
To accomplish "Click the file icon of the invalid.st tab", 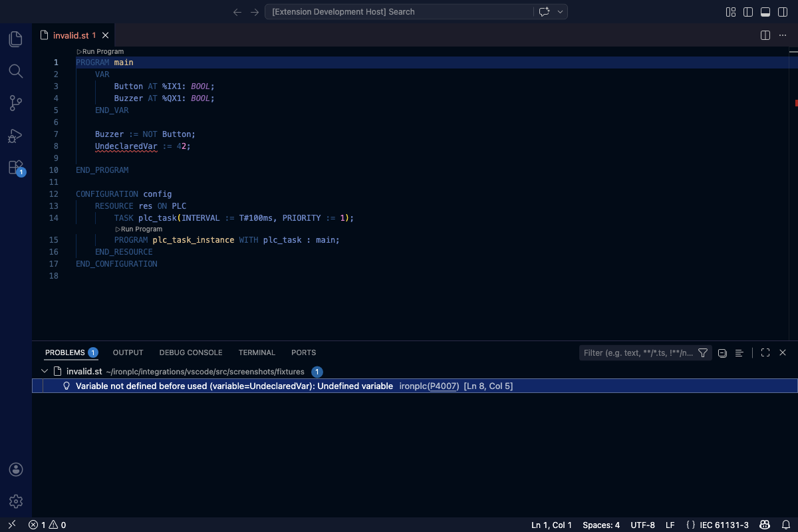I will (x=45, y=35).
